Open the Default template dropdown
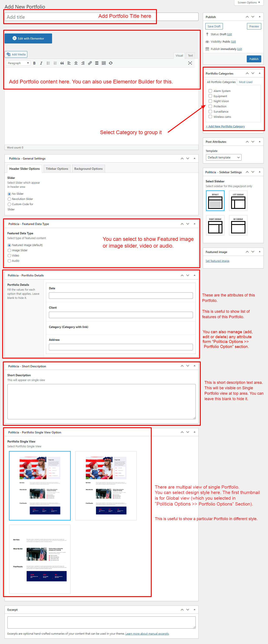The height and width of the screenshot is (644, 268). click(223, 158)
